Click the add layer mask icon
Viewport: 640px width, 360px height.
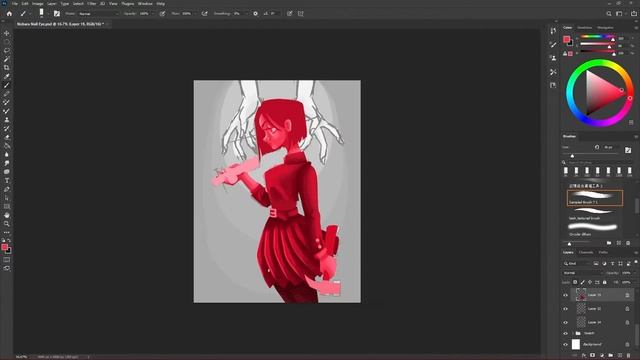tap(593, 356)
